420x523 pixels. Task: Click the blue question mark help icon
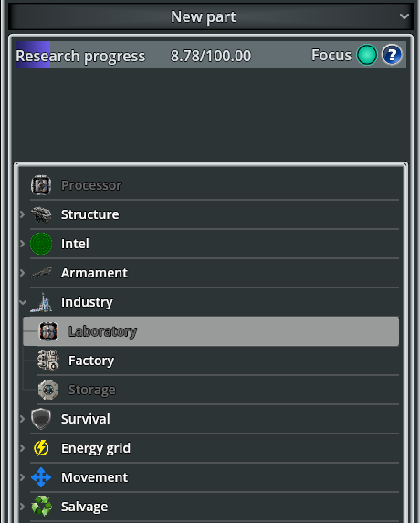point(392,55)
